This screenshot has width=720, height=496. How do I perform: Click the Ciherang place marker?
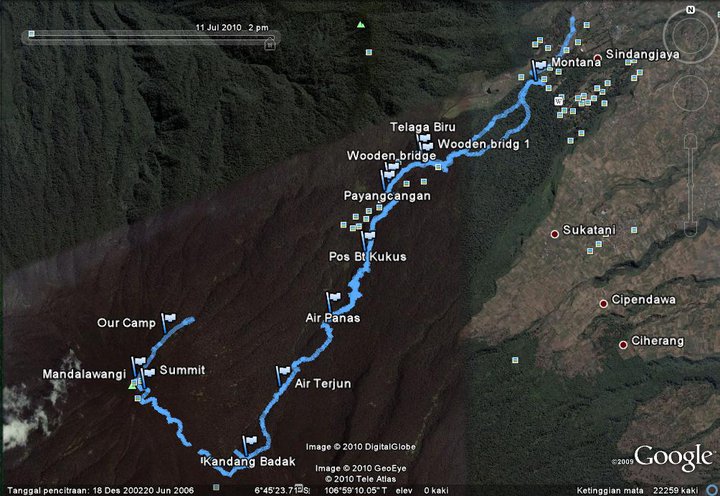click(623, 345)
